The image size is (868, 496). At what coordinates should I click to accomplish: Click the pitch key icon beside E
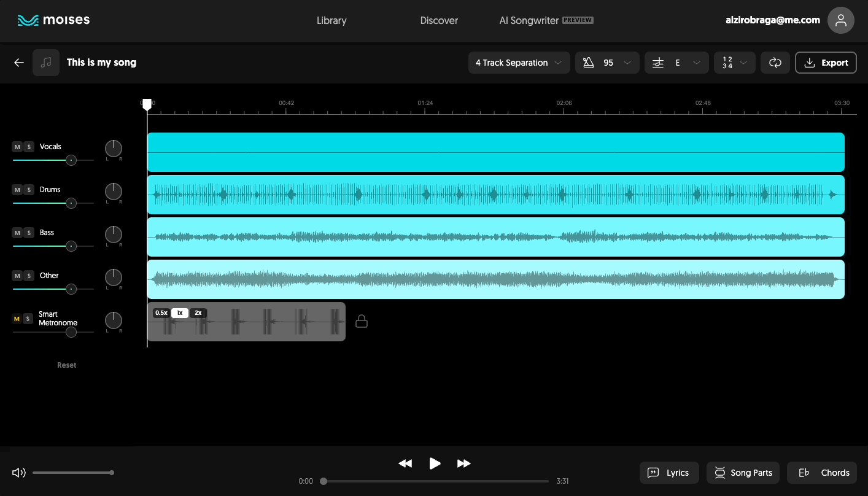pyautogui.click(x=658, y=63)
